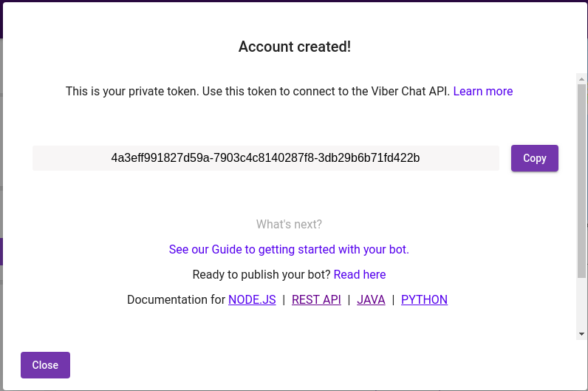Click the What's next? text
This screenshot has width=588, height=391.
[x=289, y=225]
